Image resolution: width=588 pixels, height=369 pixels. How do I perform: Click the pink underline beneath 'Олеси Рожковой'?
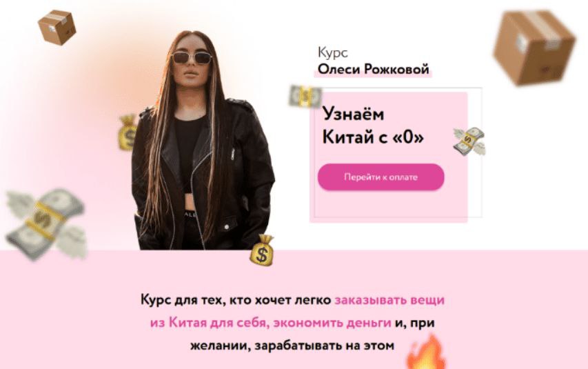(373, 75)
